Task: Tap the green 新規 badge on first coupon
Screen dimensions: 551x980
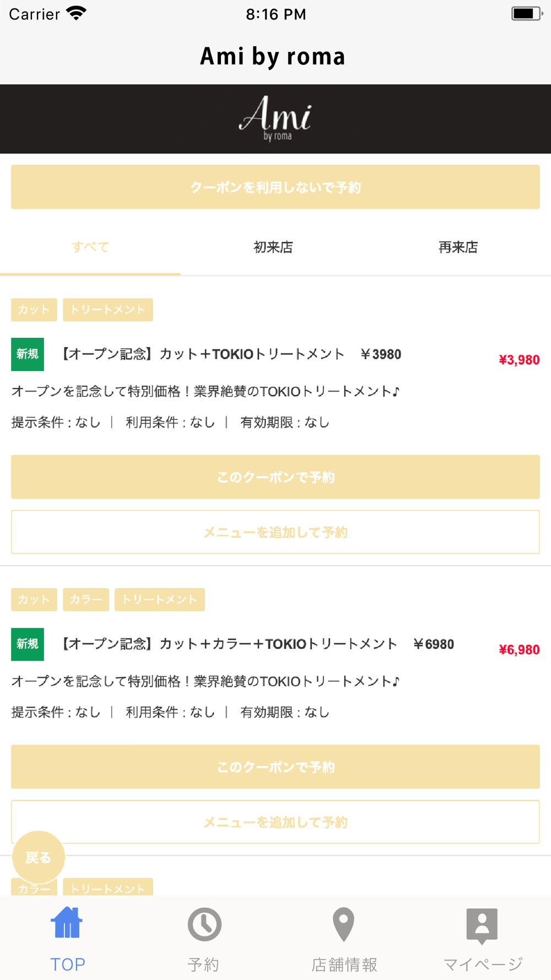Action: point(28,354)
